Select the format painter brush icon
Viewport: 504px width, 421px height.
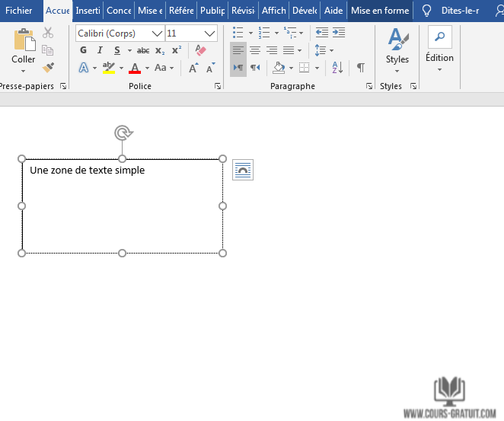click(x=48, y=67)
